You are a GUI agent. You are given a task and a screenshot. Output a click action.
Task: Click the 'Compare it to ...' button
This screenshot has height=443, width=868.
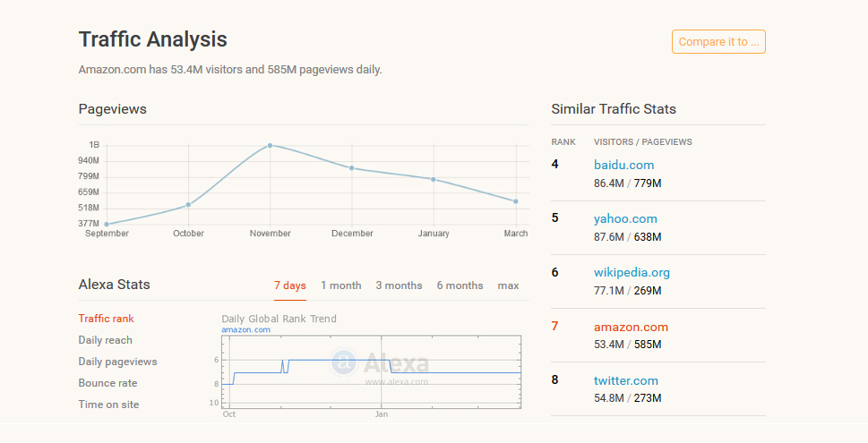click(x=718, y=42)
